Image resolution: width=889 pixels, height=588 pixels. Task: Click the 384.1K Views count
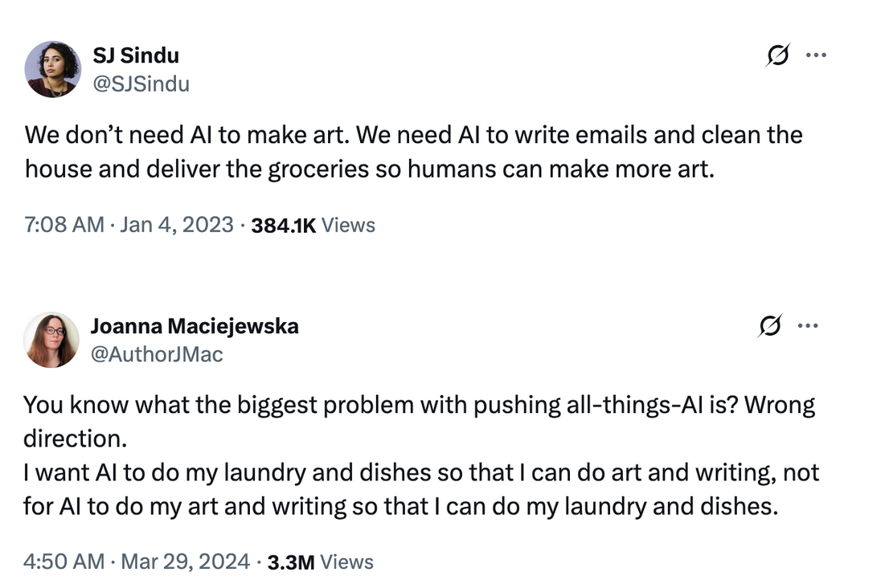313,225
